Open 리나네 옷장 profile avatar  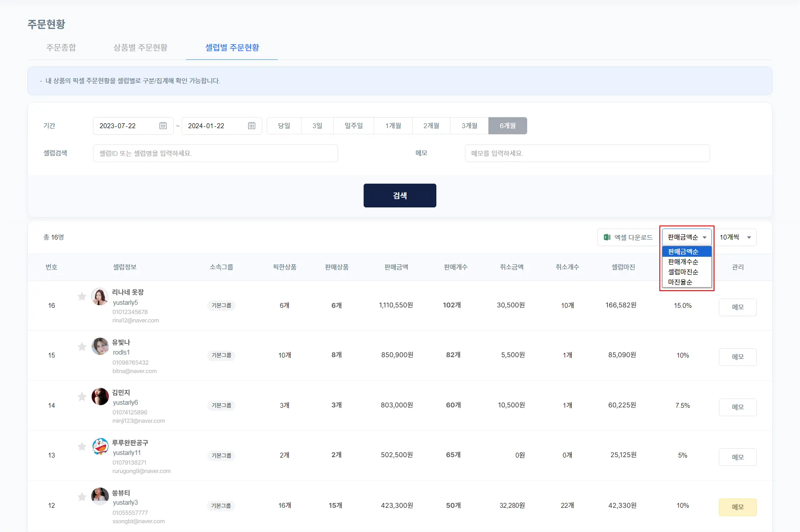point(100,296)
